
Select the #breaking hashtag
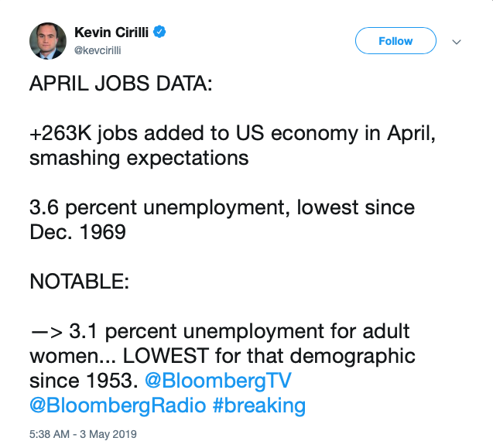[x=259, y=405]
